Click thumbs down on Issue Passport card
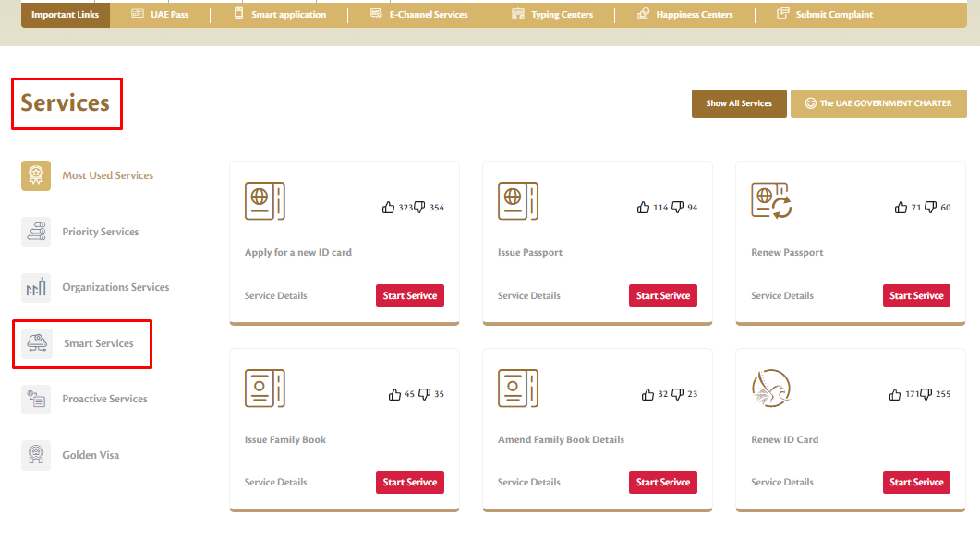 [x=677, y=208]
